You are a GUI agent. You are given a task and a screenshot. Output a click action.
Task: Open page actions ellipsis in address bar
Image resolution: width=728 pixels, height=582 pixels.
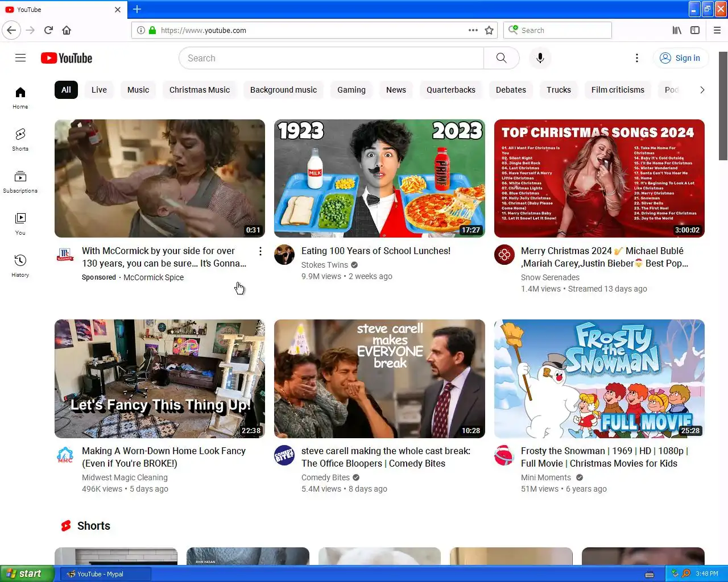pos(473,30)
